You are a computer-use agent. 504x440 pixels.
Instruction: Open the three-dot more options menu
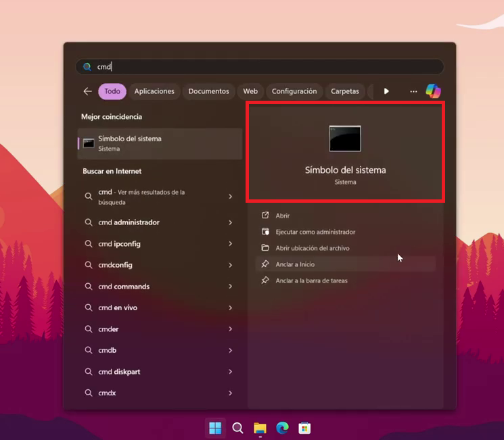[x=413, y=91]
